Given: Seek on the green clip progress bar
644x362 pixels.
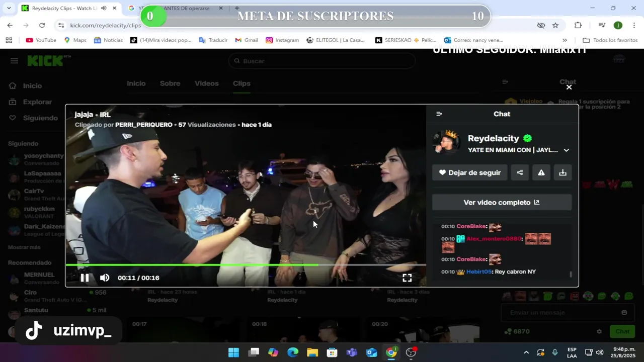Looking at the screenshot, I should click(246, 264).
